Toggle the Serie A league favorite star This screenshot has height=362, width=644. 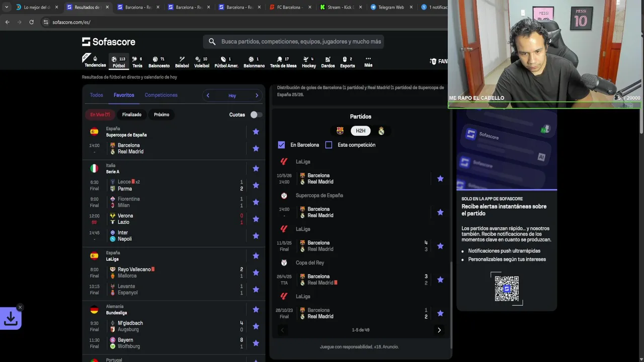[x=256, y=168]
